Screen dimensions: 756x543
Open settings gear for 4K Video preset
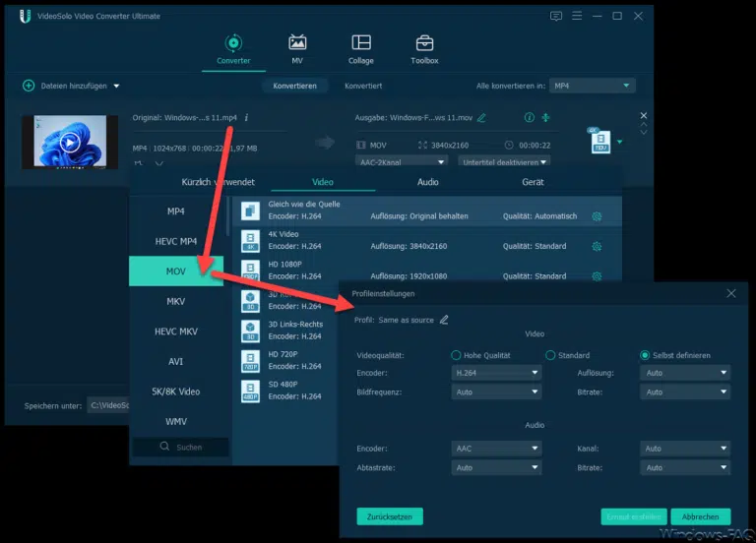coord(597,246)
